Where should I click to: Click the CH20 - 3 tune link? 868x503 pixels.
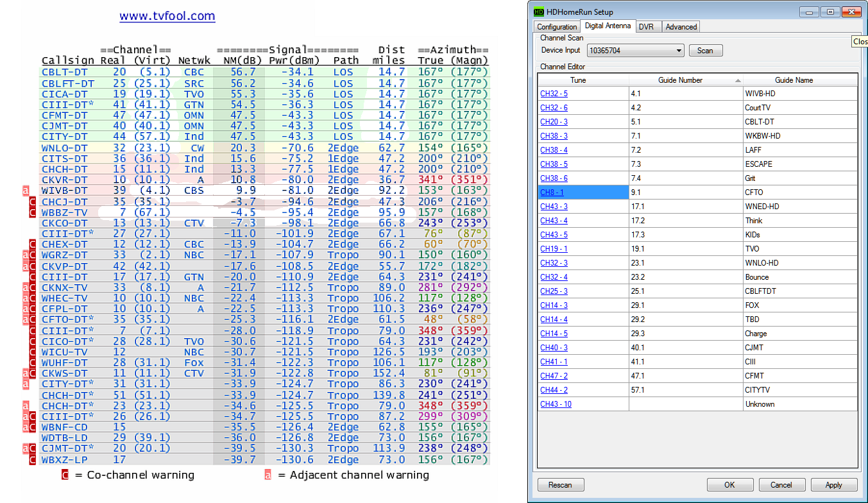pyautogui.click(x=554, y=122)
